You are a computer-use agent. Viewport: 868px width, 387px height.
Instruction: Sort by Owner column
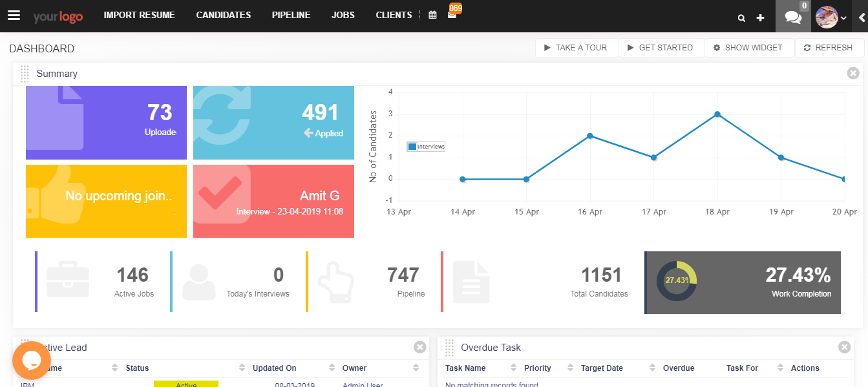[x=381, y=368]
